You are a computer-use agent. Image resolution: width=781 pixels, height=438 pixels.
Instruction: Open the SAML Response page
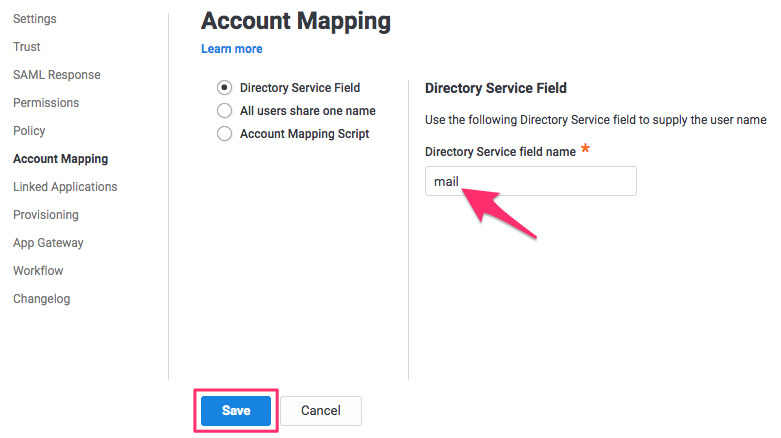(57, 75)
